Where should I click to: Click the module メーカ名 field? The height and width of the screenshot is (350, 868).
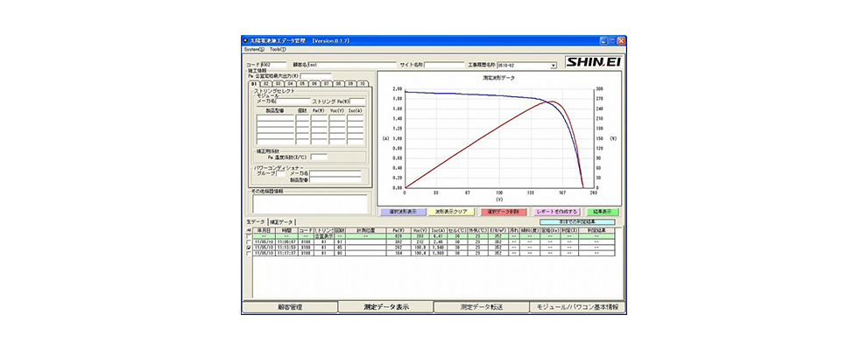293,101
